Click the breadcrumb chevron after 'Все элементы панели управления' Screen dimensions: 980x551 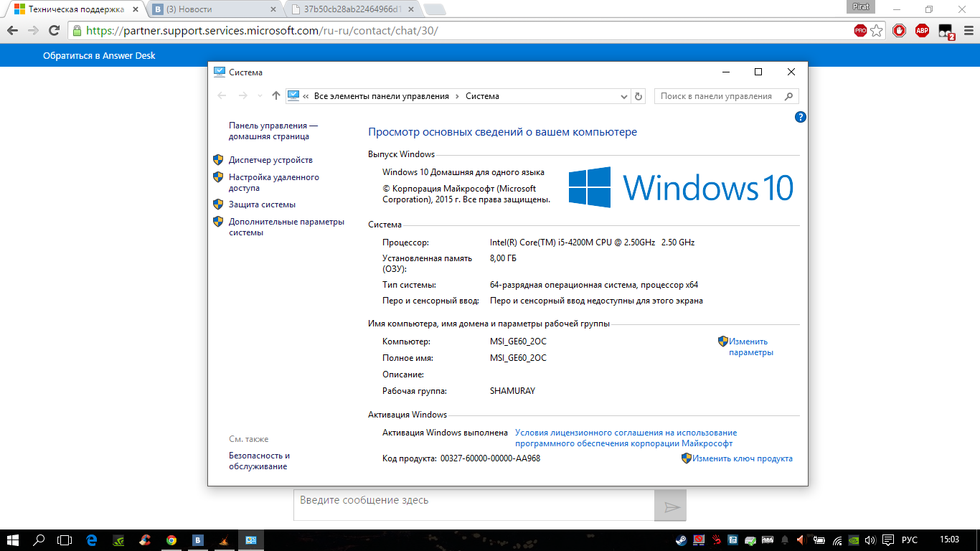[x=457, y=96]
